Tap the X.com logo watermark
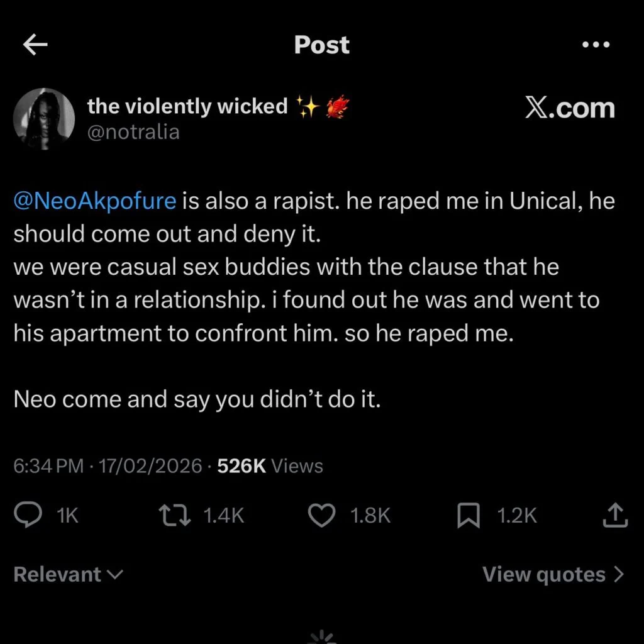The width and height of the screenshot is (644, 644). point(570,108)
